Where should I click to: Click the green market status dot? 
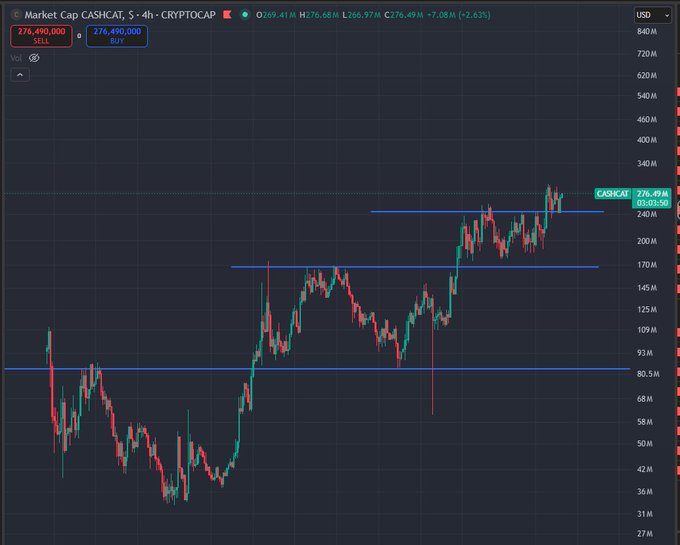pyautogui.click(x=245, y=15)
